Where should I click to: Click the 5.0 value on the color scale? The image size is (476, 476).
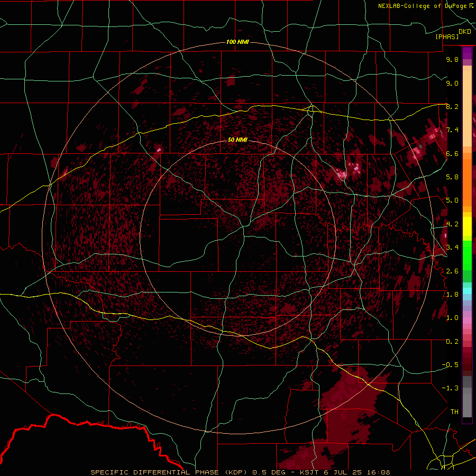pos(452,200)
